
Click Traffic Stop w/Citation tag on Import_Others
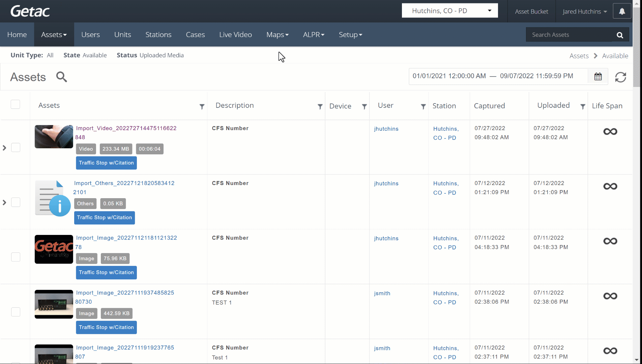(104, 218)
